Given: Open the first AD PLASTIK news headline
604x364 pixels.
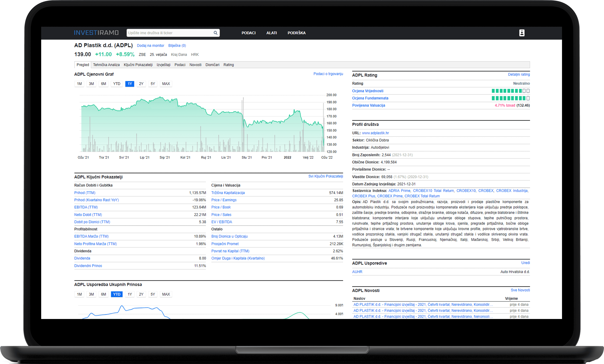Looking at the screenshot, I should [423, 304].
